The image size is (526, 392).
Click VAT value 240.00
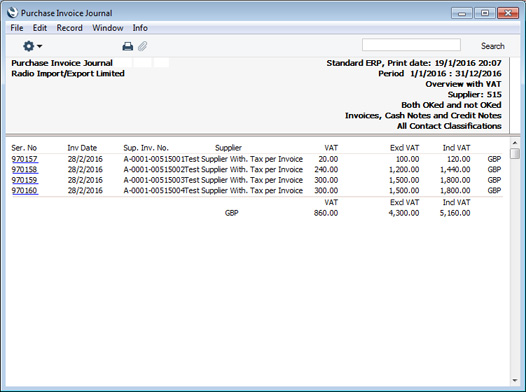(x=326, y=169)
